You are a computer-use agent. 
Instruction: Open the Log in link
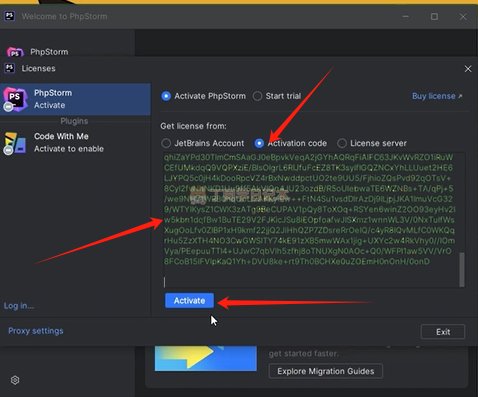click(x=19, y=306)
